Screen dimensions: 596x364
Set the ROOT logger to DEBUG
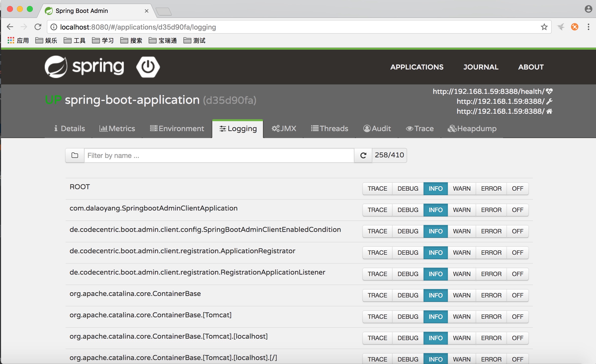408,189
